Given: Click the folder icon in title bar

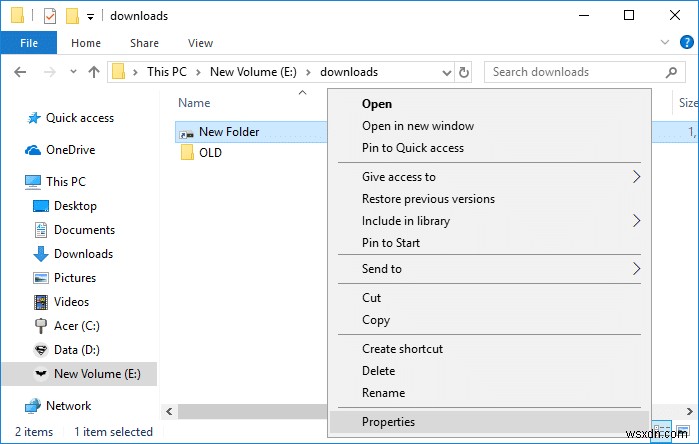Looking at the screenshot, I should point(17,16).
